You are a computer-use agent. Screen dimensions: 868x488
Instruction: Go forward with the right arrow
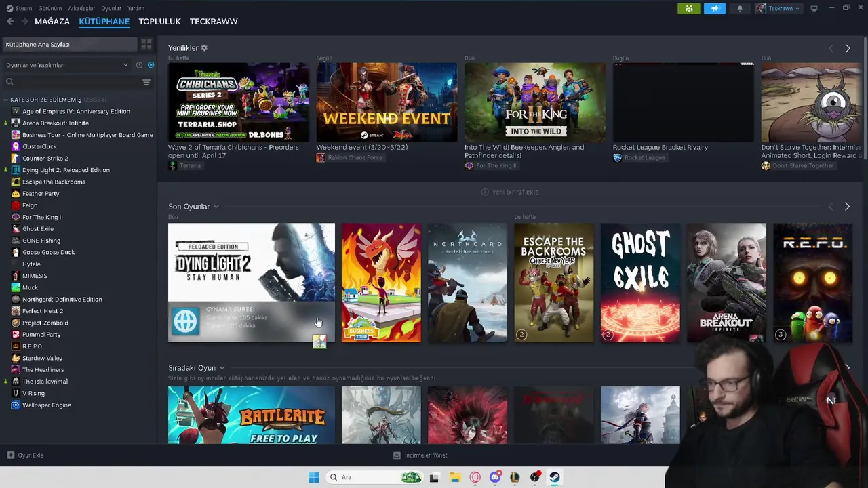tap(24, 22)
